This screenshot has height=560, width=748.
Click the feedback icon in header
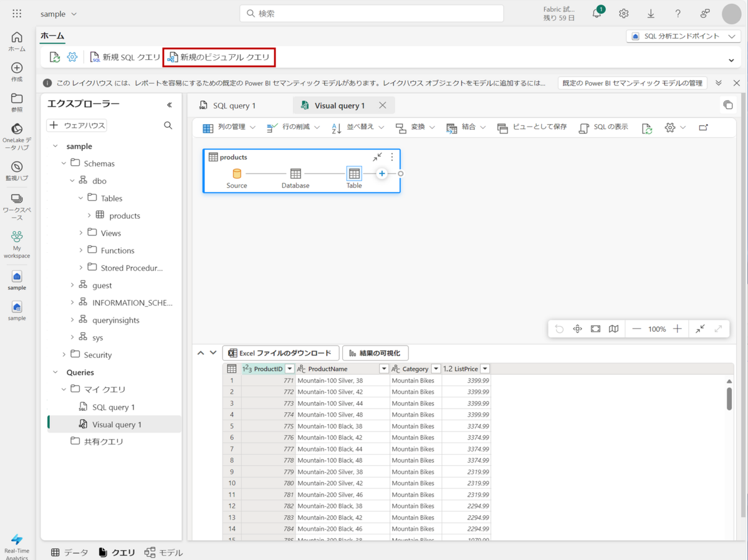tap(705, 13)
